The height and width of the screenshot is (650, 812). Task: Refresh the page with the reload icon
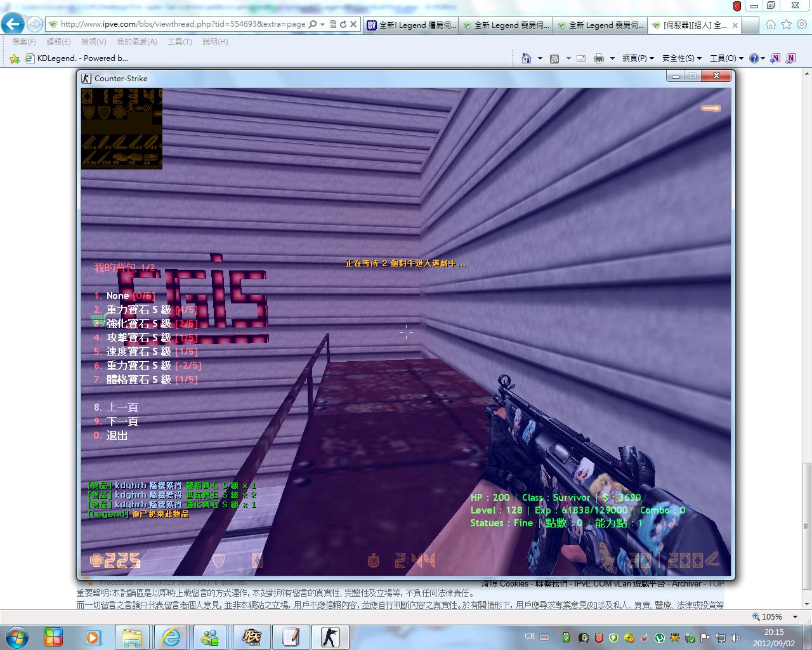(x=343, y=24)
